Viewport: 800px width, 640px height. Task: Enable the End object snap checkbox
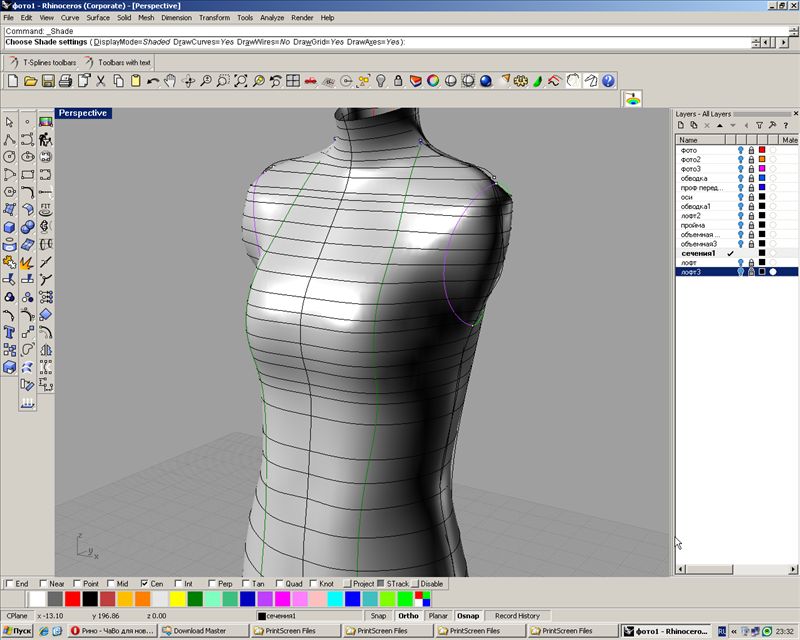tap(10, 584)
